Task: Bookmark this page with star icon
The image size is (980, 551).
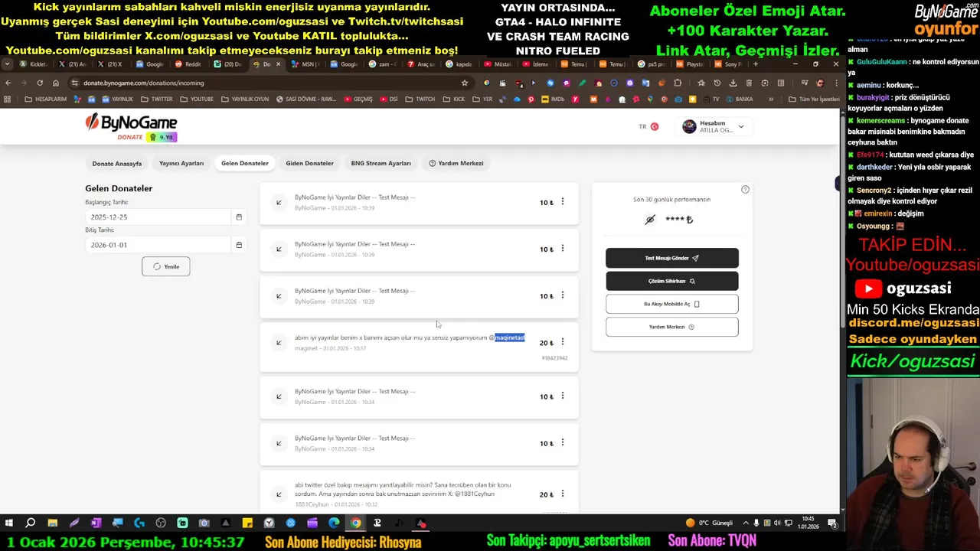Action: pos(464,83)
